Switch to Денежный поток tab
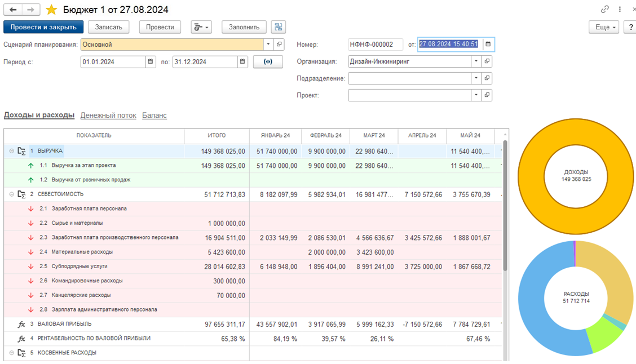Screen dimensions: 636x364 click(x=108, y=116)
